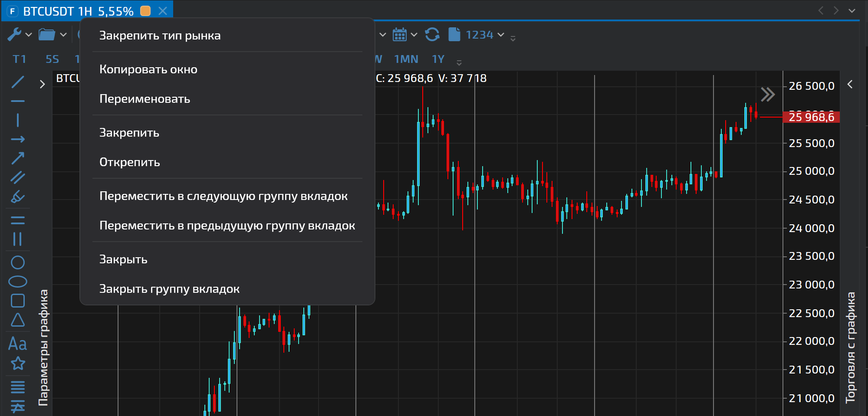Choose 'Копировать окно' from the context menu

tap(148, 69)
